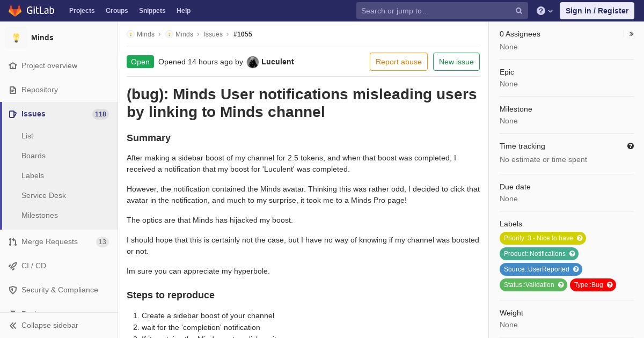The height and width of the screenshot is (338, 644).
Task: Click help icon on Priority::3 label
Action: pos(580,238)
